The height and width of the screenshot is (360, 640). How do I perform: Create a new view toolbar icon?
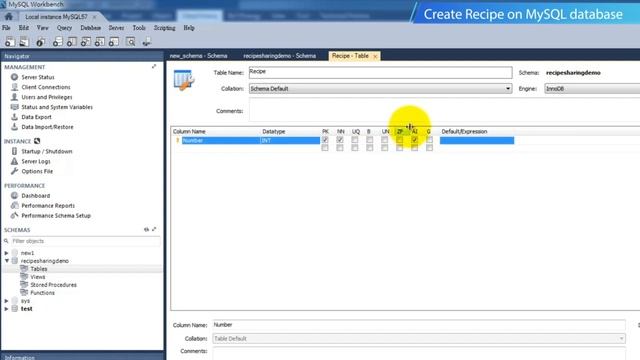pos(86,42)
